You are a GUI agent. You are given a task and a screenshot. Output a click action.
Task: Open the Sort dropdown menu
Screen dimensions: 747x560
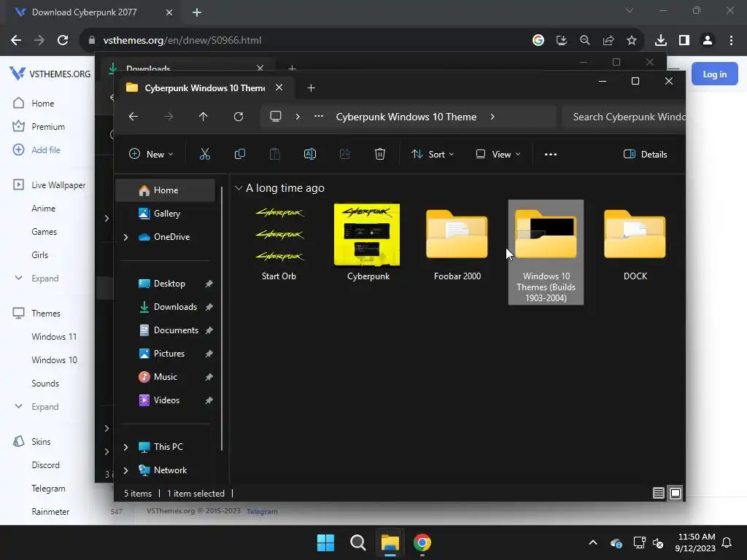click(x=433, y=154)
